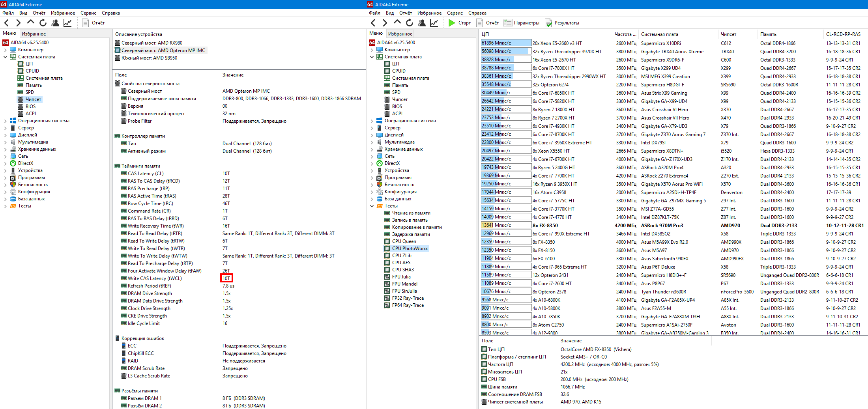This screenshot has height=409, width=868.
Task: Open Вид menu in right window
Action: coord(390,13)
